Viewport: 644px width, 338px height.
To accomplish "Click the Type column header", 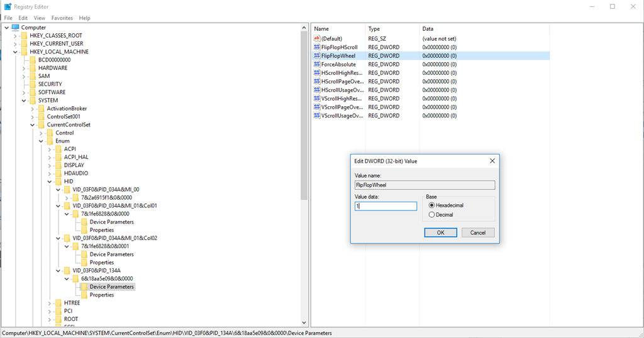I will 392,29.
